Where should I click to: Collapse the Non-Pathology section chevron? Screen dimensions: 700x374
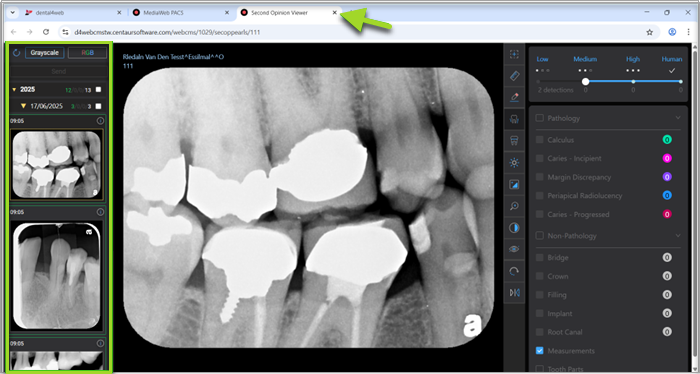[x=678, y=235]
